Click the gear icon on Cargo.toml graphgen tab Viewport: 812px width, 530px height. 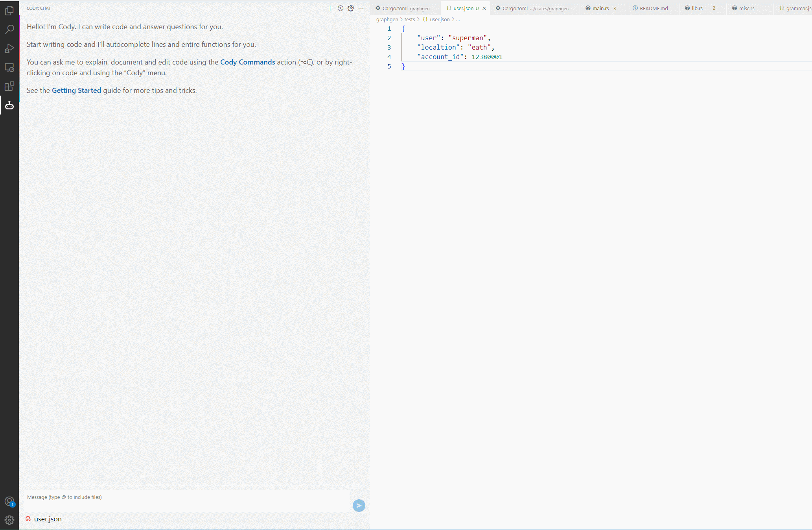(x=378, y=8)
